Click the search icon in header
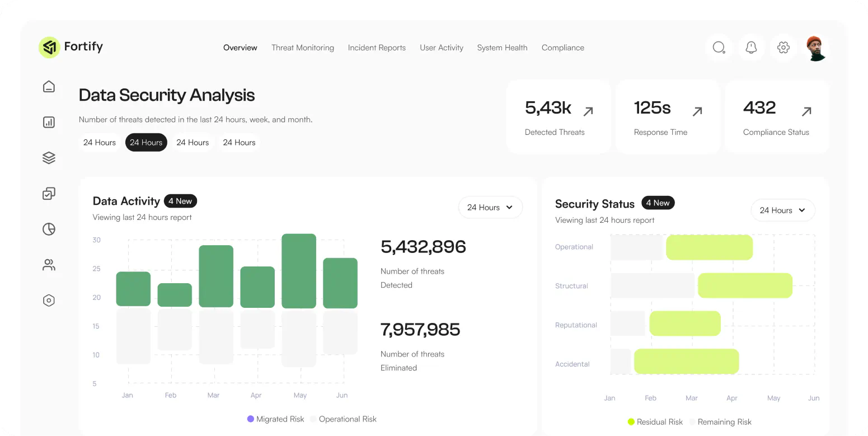The height and width of the screenshot is (436, 868). [x=719, y=48]
